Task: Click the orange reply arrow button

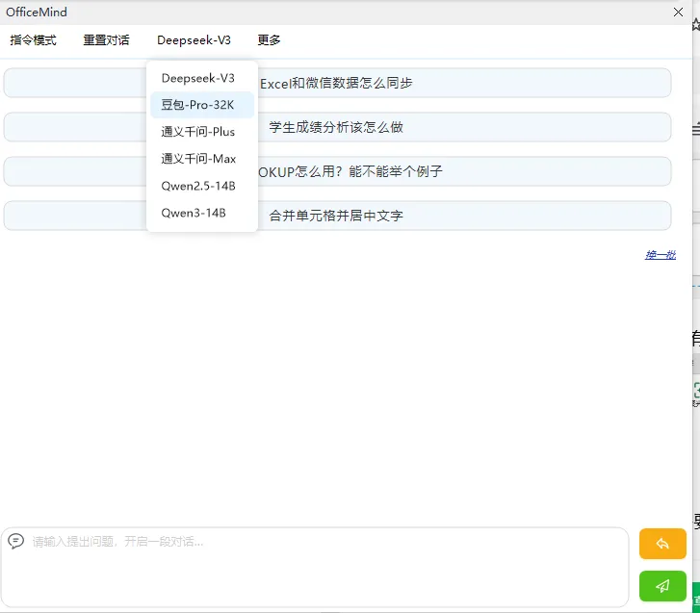Action: pos(662,544)
